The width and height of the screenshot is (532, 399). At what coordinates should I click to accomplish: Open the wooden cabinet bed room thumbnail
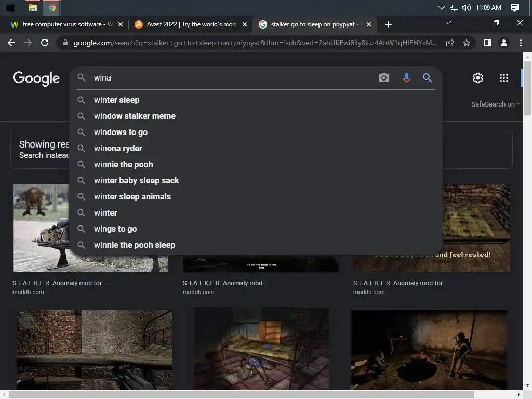[x=261, y=349]
